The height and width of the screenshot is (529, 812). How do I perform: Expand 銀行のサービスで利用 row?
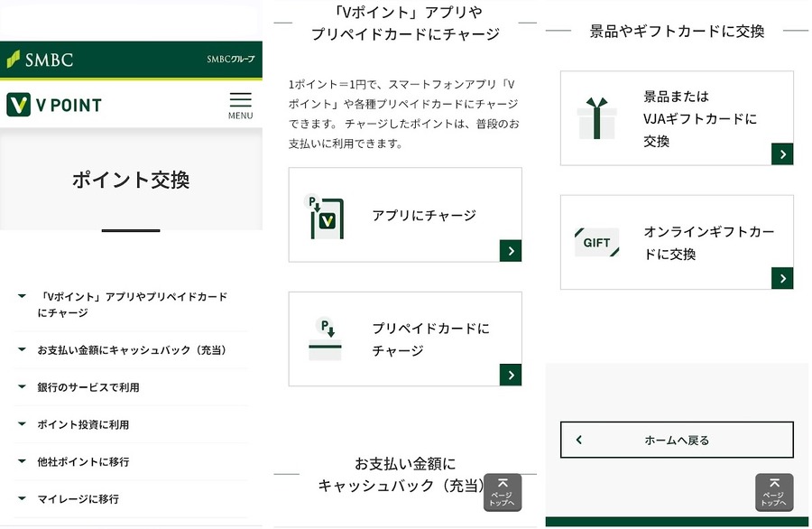[131, 387]
